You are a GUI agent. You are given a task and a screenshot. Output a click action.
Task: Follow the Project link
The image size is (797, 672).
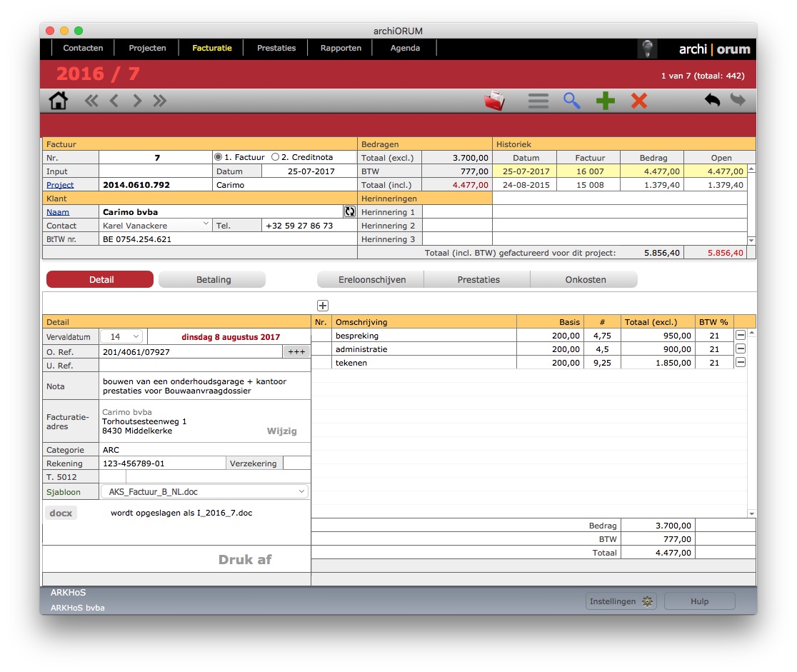[x=60, y=185]
